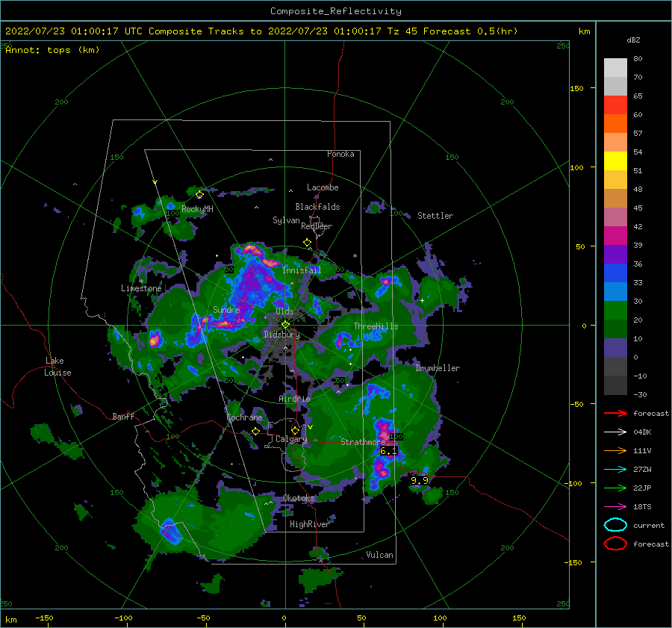Click the Innisfail label
The image size is (672, 628).
click(302, 270)
